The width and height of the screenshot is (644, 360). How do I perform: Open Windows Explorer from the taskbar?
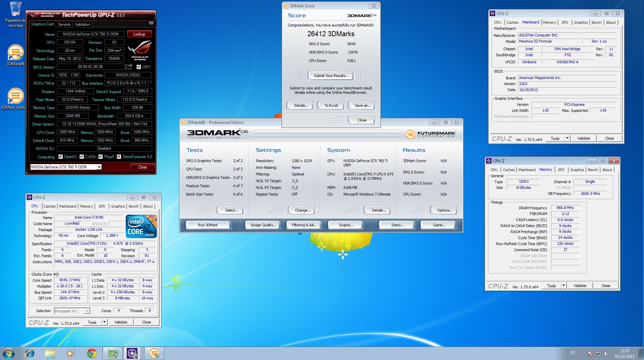click(x=50, y=353)
